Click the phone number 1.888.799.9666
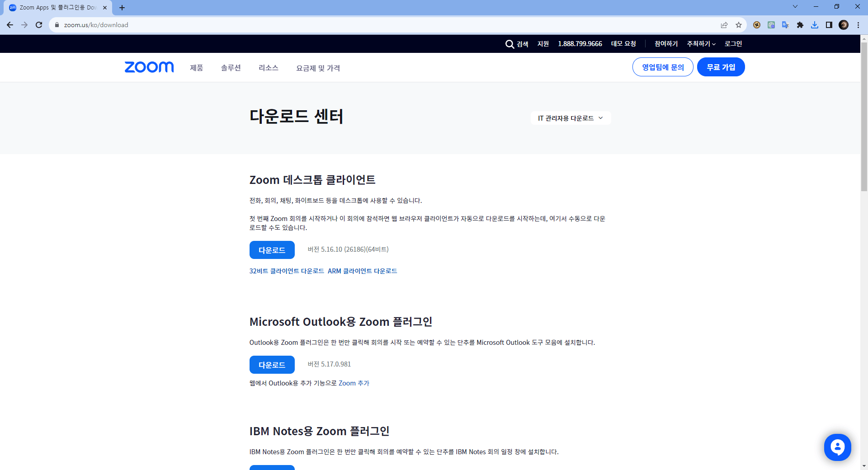The width and height of the screenshot is (868, 470). coord(580,44)
